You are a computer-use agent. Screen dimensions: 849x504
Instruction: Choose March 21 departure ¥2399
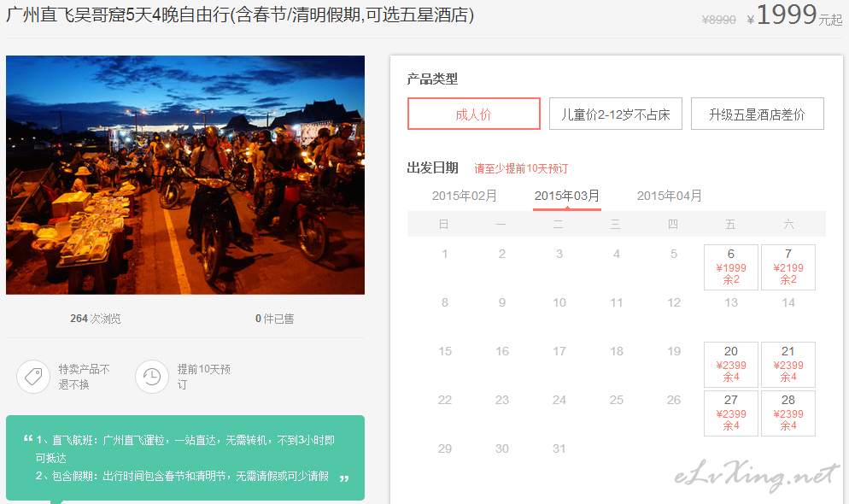788,365
